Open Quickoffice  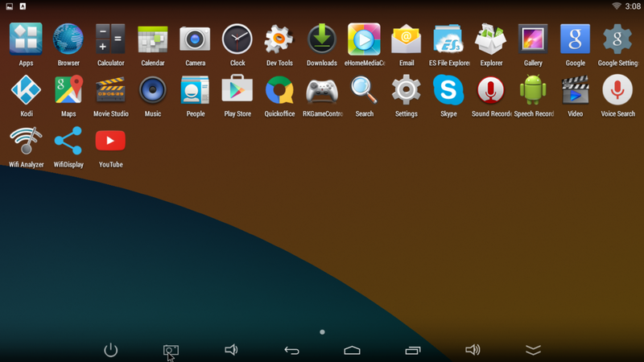pyautogui.click(x=279, y=90)
